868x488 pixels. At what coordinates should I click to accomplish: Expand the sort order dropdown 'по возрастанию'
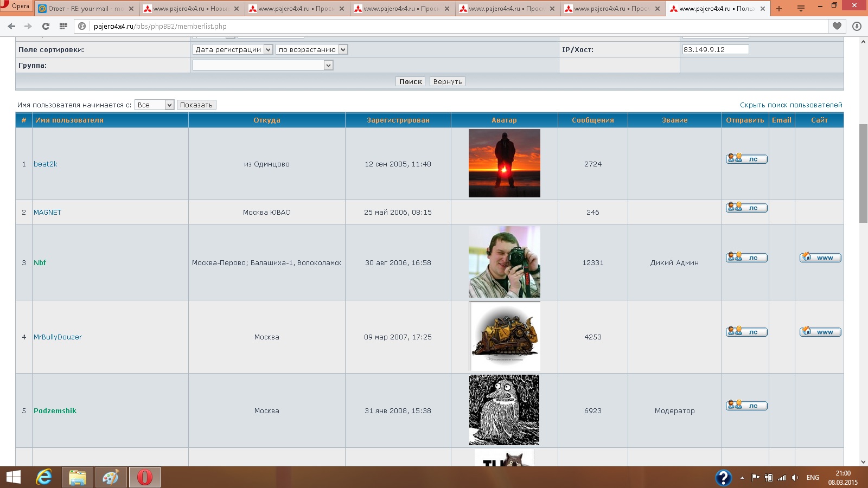[x=311, y=49]
